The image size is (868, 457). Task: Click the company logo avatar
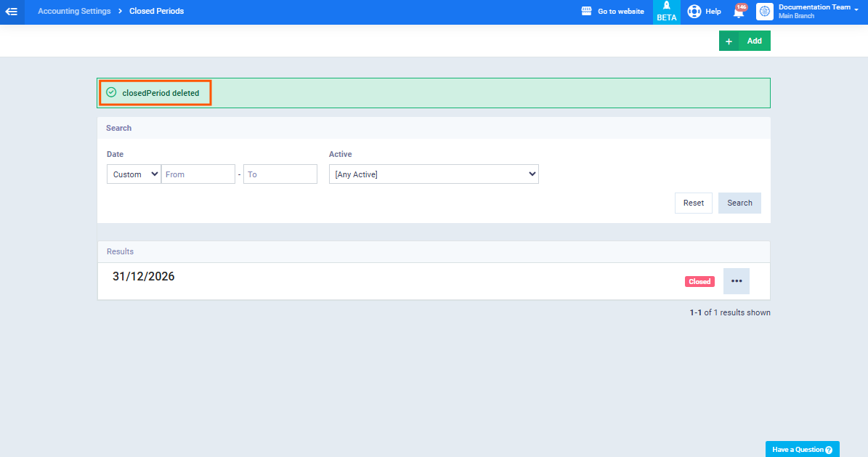(x=764, y=12)
